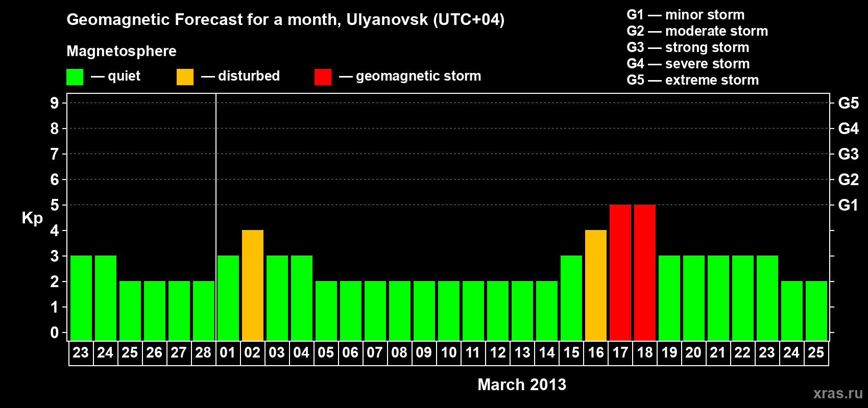Click the 'geomagnetic storm' legend label
The image size is (868, 408).
(x=418, y=76)
